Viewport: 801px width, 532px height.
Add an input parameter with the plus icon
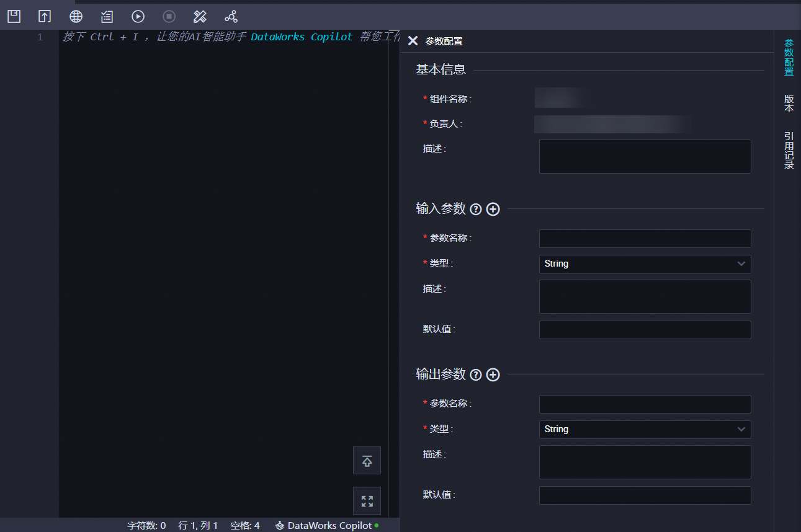(x=493, y=210)
